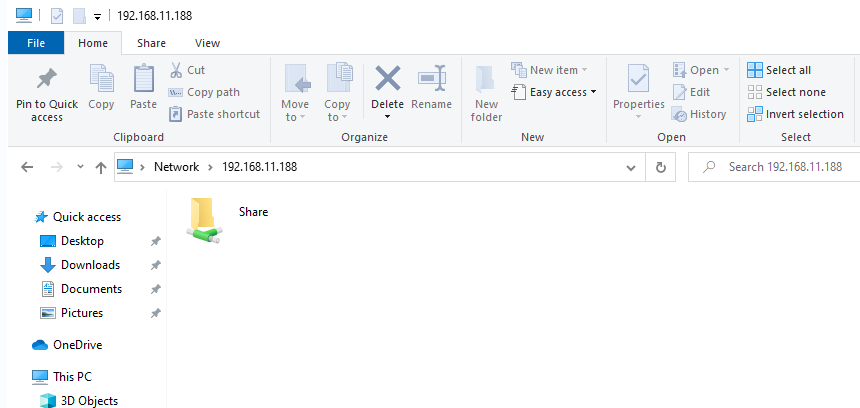860x408 pixels.
Task: Click the Refresh icon beside address bar
Action: tap(660, 168)
